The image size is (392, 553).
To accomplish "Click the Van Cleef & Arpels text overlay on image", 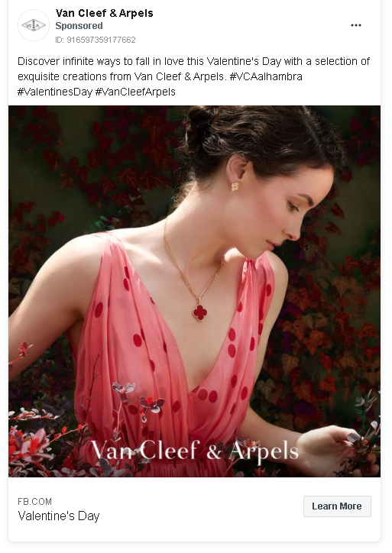I will click(195, 451).
